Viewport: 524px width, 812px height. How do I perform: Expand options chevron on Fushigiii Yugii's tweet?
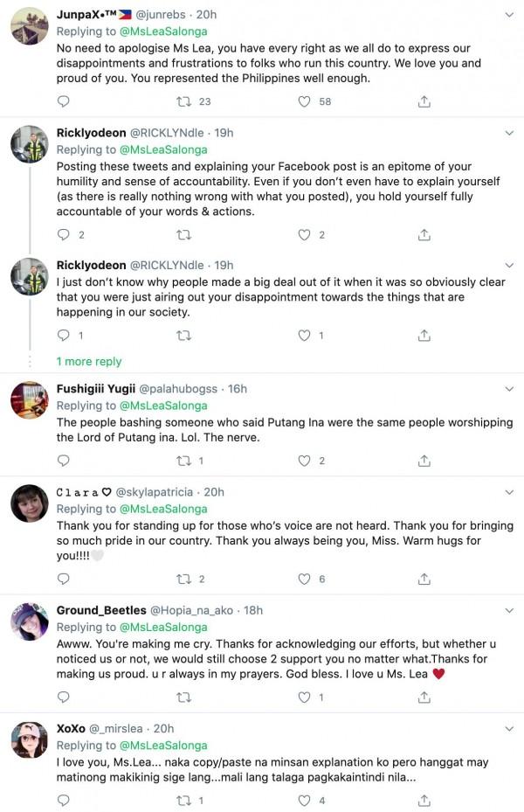click(x=510, y=388)
